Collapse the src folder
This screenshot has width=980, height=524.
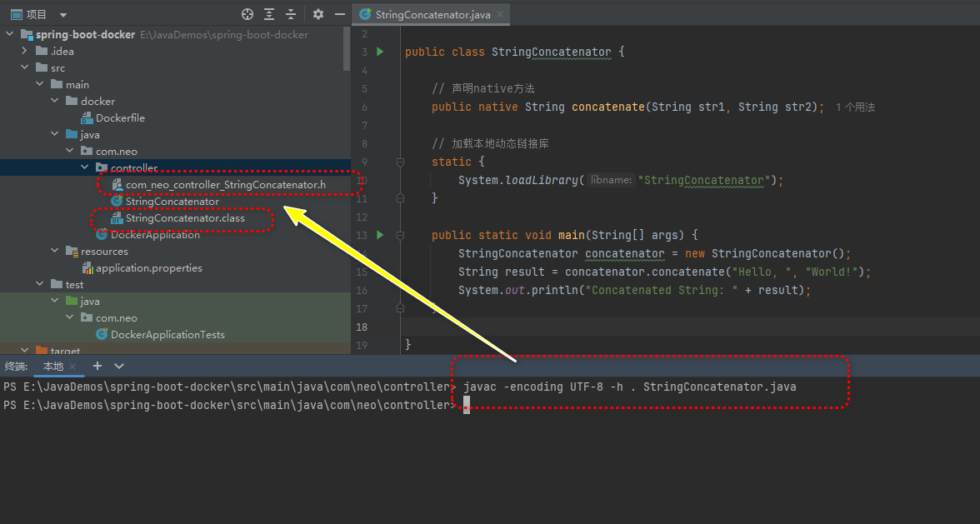tap(24, 67)
